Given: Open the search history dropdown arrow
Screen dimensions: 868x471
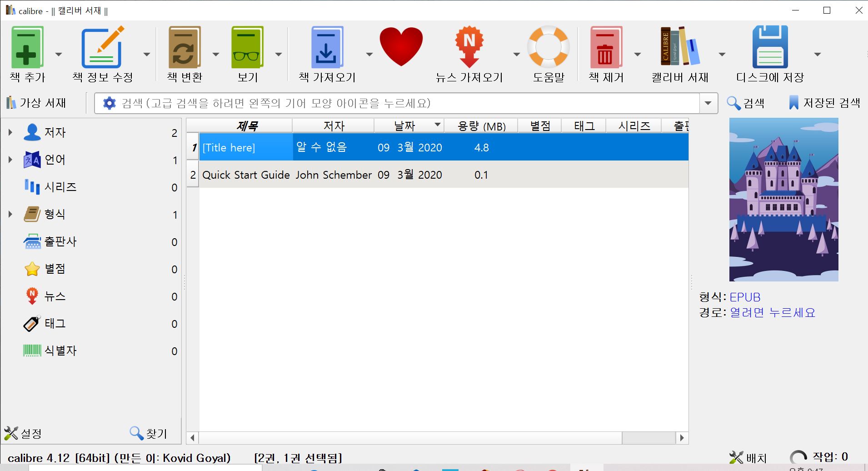Looking at the screenshot, I should click(x=708, y=103).
